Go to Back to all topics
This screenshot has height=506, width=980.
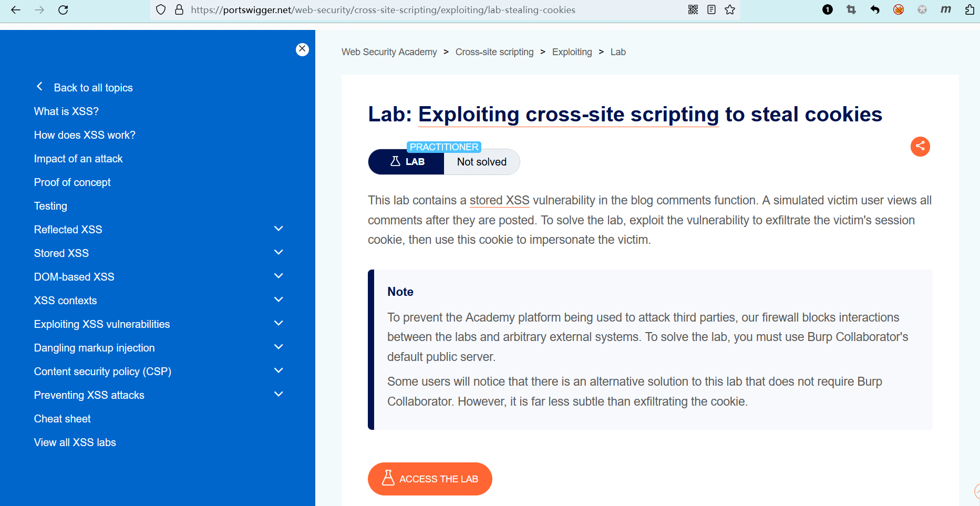[x=93, y=88]
